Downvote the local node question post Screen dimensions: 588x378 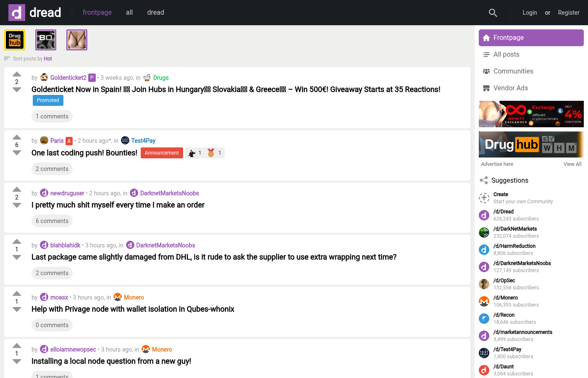click(x=17, y=361)
